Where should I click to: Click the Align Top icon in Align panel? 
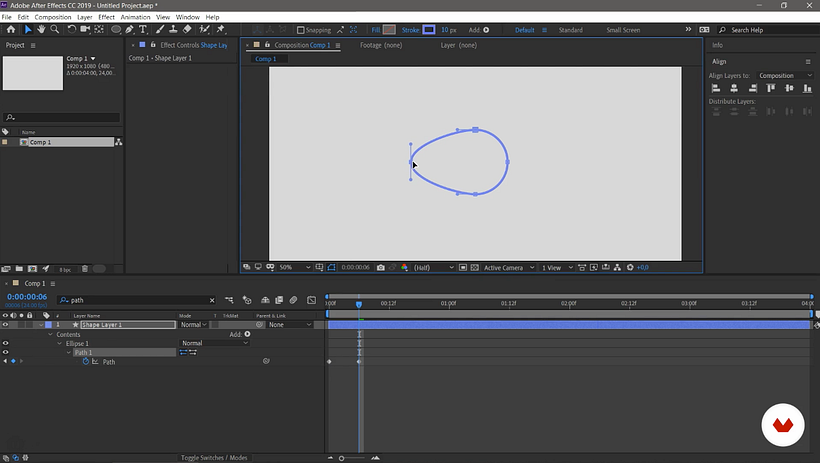point(771,88)
